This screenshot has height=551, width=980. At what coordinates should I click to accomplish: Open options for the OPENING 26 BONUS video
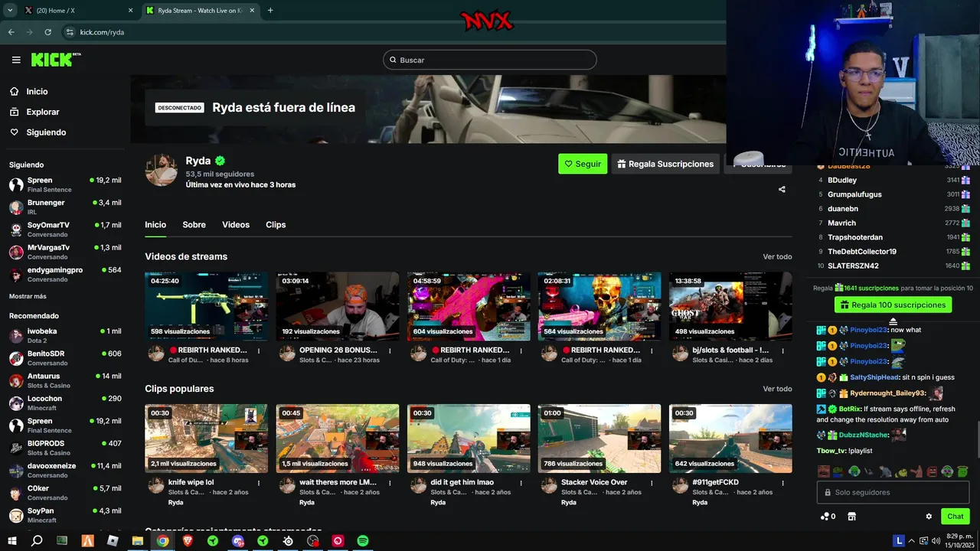tap(390, 350)
